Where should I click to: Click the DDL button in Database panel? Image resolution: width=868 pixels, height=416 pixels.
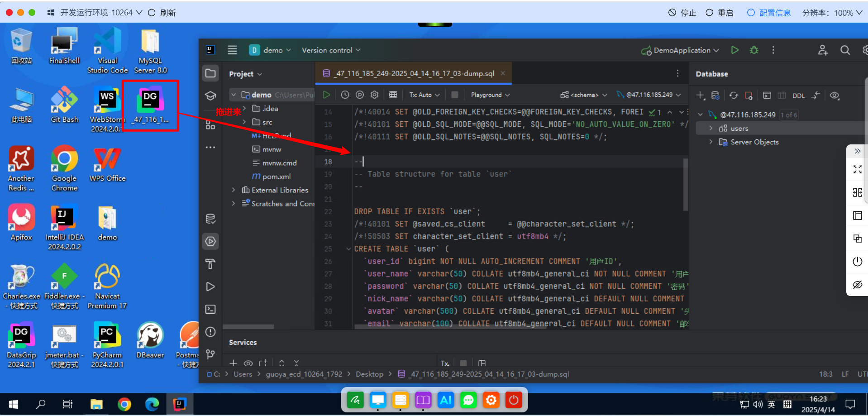click(799, 96)
